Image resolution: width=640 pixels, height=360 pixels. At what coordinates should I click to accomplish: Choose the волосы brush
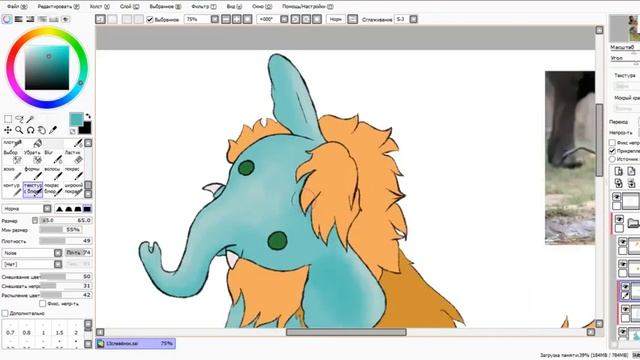(x=53, y=173)
